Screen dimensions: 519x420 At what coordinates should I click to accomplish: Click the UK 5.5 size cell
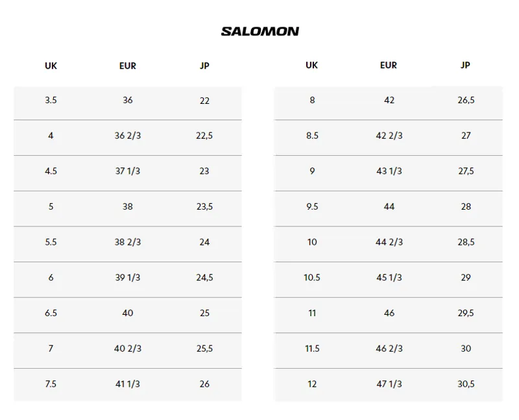pos(51,241)
